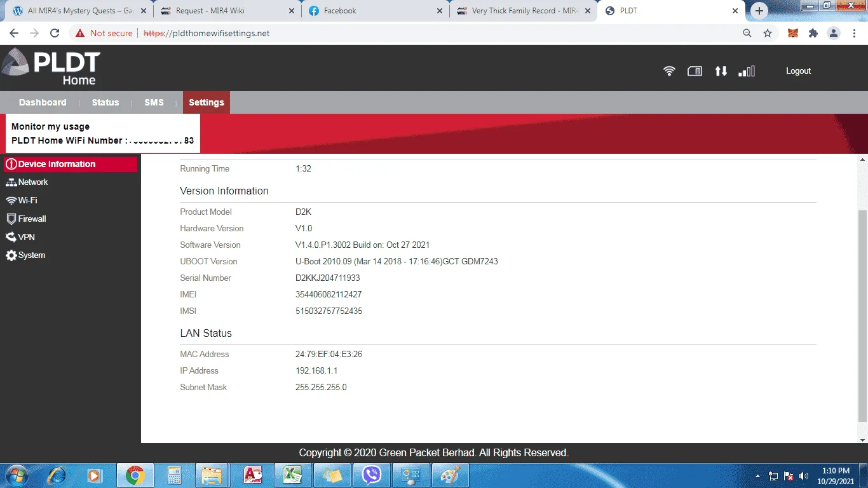Switch to the Status tab
Viewport: 868px width, 488px height.
tap(105, 102)
